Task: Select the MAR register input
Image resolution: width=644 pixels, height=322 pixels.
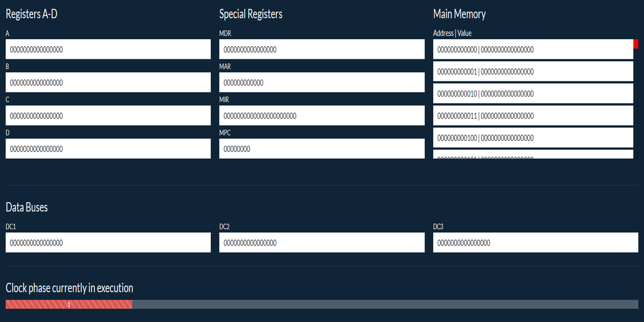Action: pyautogui.click(x=321, y=82)
